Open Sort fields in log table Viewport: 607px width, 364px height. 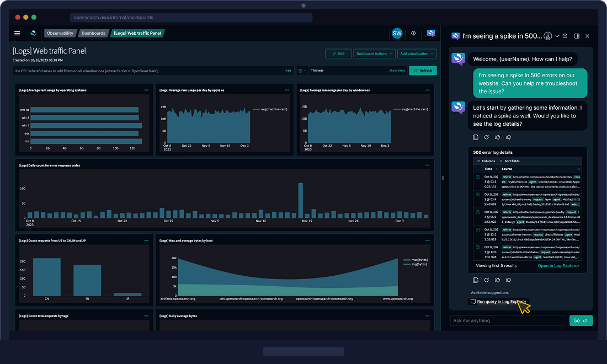(510, 161)
